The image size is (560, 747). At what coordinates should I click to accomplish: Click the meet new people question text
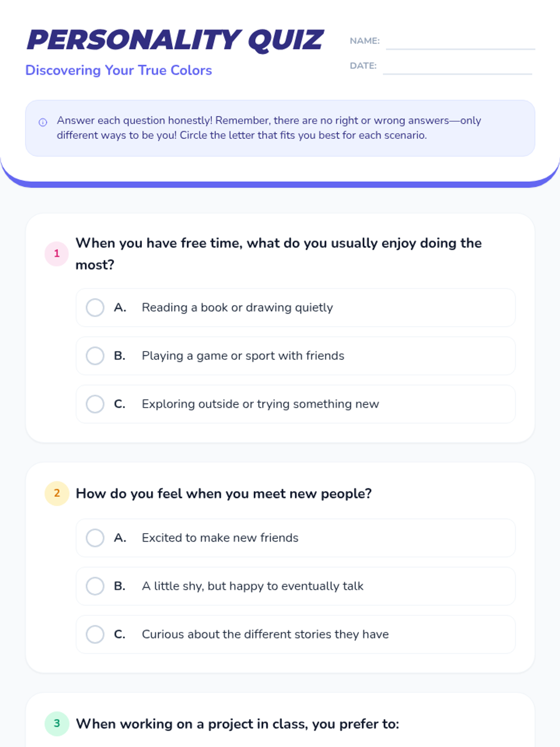224,493
